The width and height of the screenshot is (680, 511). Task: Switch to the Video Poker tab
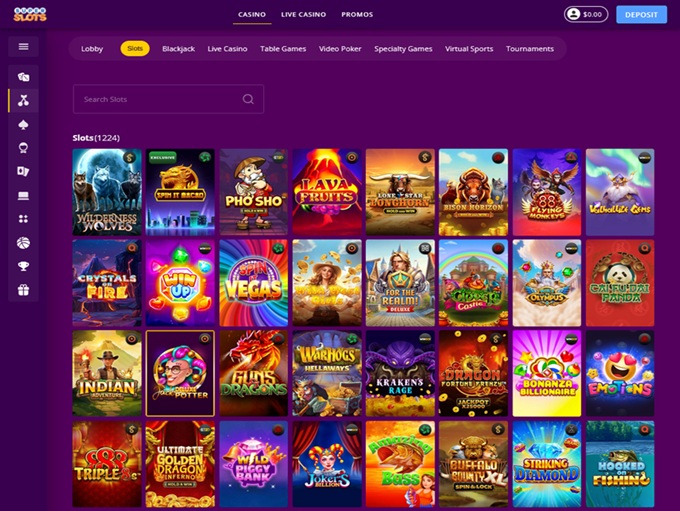[x=340, y=49]
